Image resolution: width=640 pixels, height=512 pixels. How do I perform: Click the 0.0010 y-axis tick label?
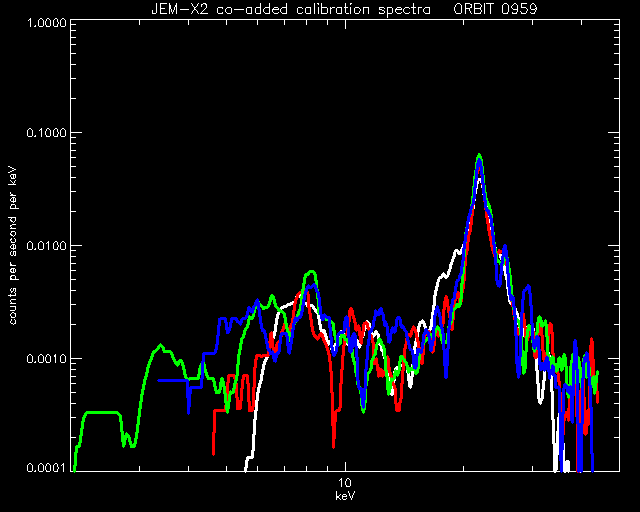[x=46, y=359]
